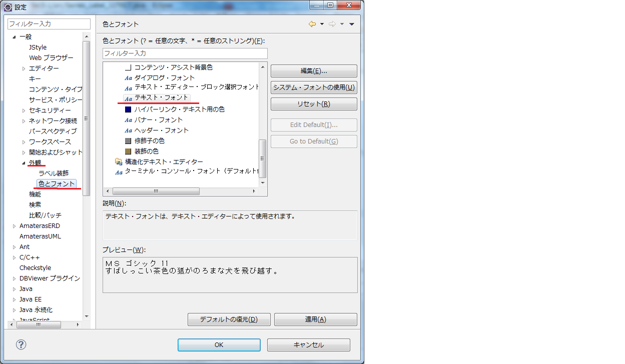Select 比較/パッチ preference page
The image size is (625, 364).
(x=45, y=215)
